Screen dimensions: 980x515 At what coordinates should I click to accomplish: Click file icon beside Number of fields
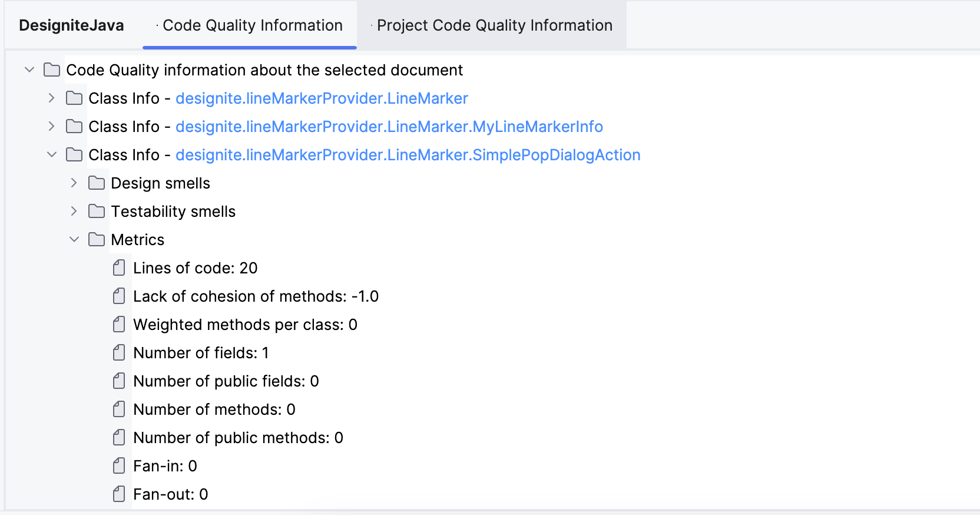tap(119, 353)
